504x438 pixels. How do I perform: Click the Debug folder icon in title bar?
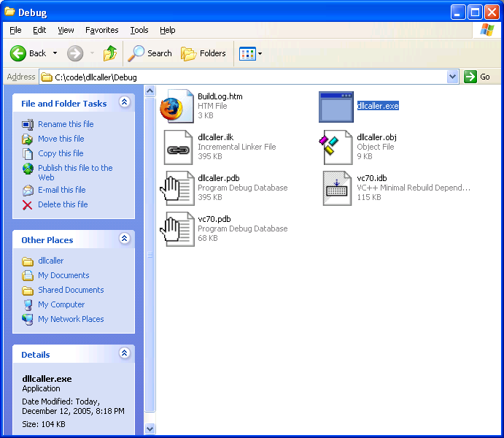tap(9, 12)
